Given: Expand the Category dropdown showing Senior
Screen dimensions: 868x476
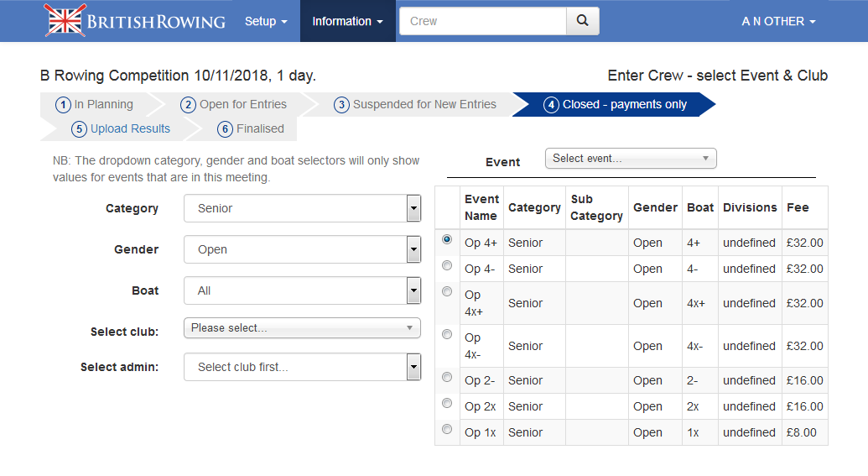Looking at the screenshot, I should 302,208.
